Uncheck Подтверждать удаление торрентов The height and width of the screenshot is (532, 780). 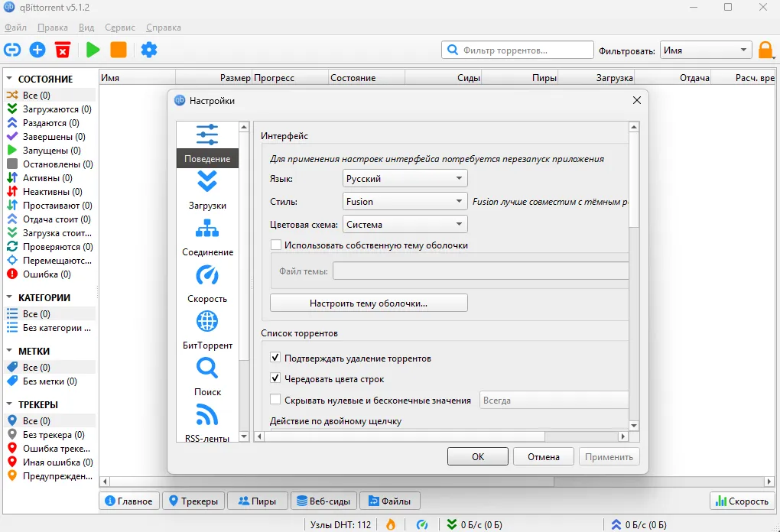276,358
